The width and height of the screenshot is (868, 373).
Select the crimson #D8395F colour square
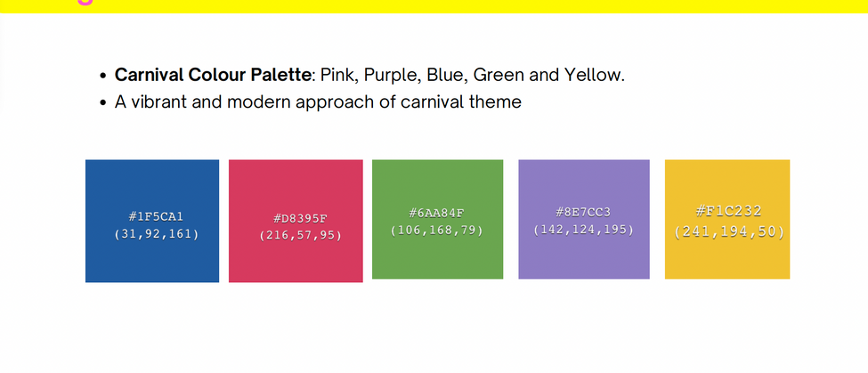pos(296,187)
